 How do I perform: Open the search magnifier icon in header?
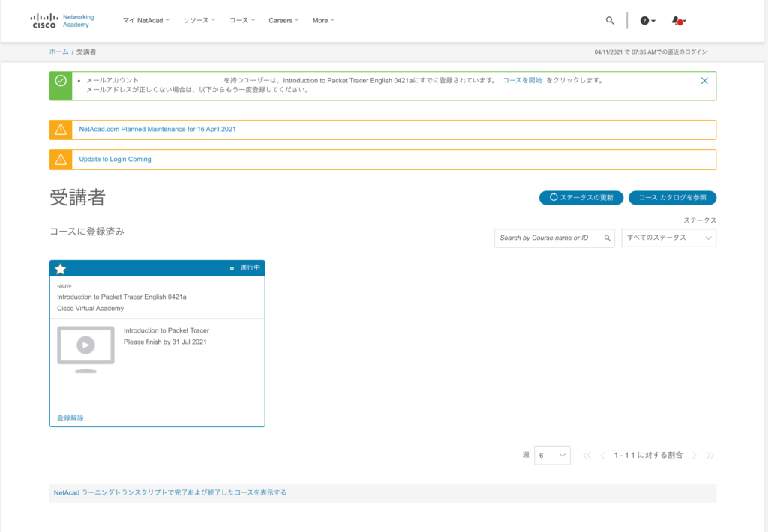[x=610, y=20]
